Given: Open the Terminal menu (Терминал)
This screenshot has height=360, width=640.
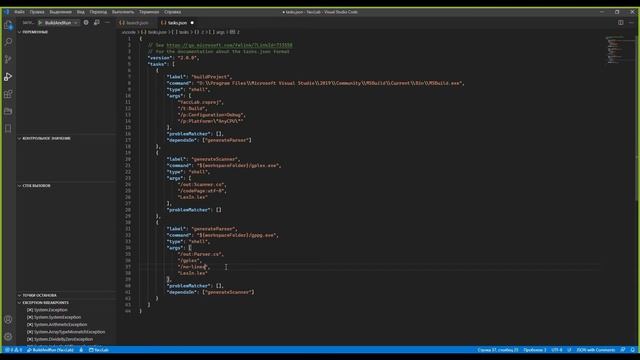Looking at the screenshot, I should point(149,12).
